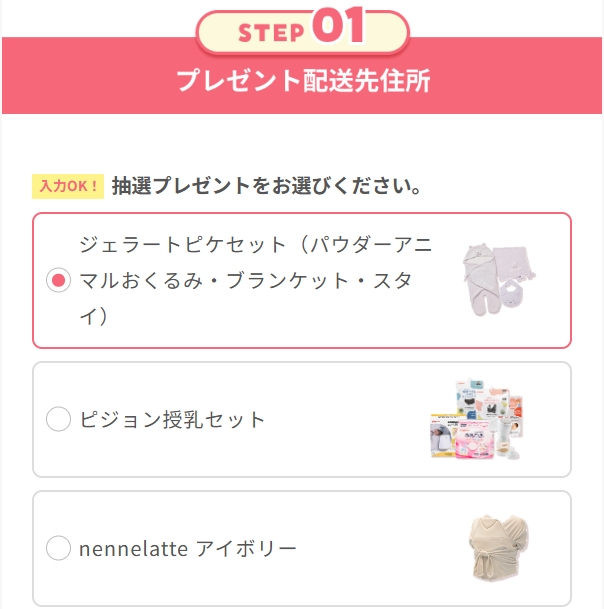
Task: Click the ピジョン授乳セット label text
Action: 173,420
